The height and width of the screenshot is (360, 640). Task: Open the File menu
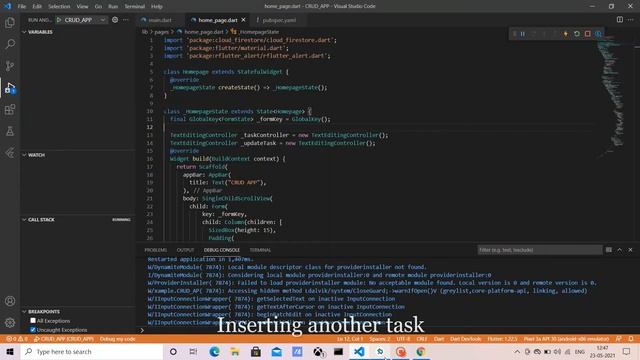pos(22,6)
